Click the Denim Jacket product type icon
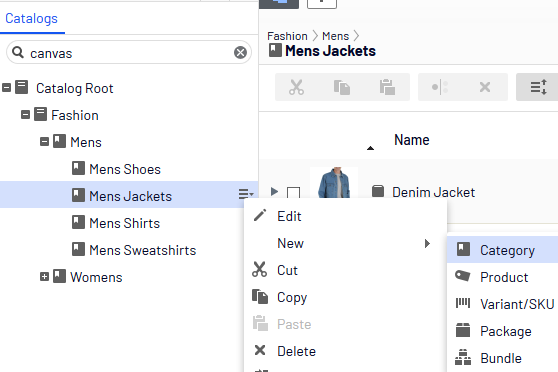Image resolution: width=558 pixels, height=372 pixels. pos(378,191)
